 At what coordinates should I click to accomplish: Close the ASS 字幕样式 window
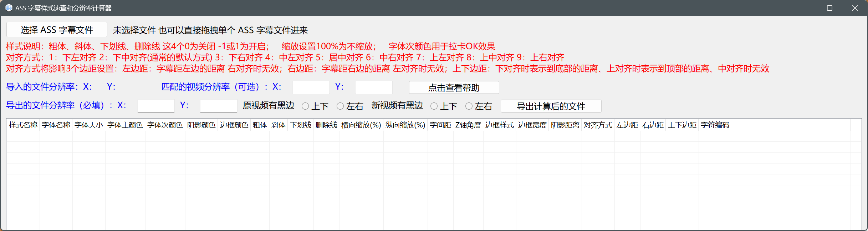(x=855, y=8)
